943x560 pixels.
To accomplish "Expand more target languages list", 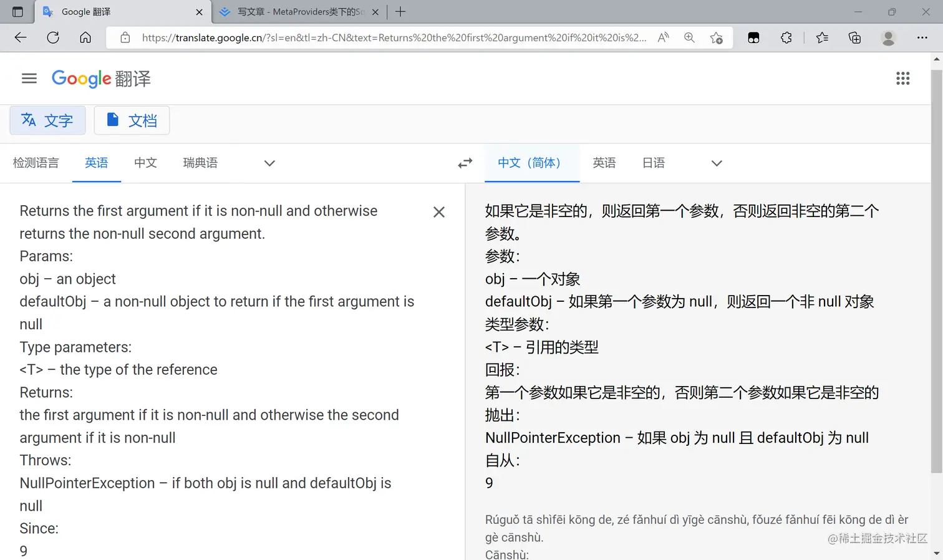I will [717, 163].
